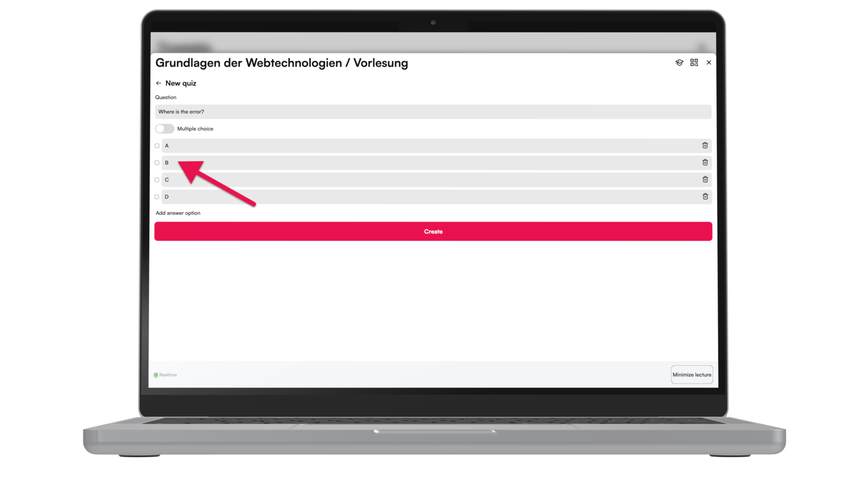This screenshot has height=488, width=868.
Task: Click the Create button
Action: (434, 232)
